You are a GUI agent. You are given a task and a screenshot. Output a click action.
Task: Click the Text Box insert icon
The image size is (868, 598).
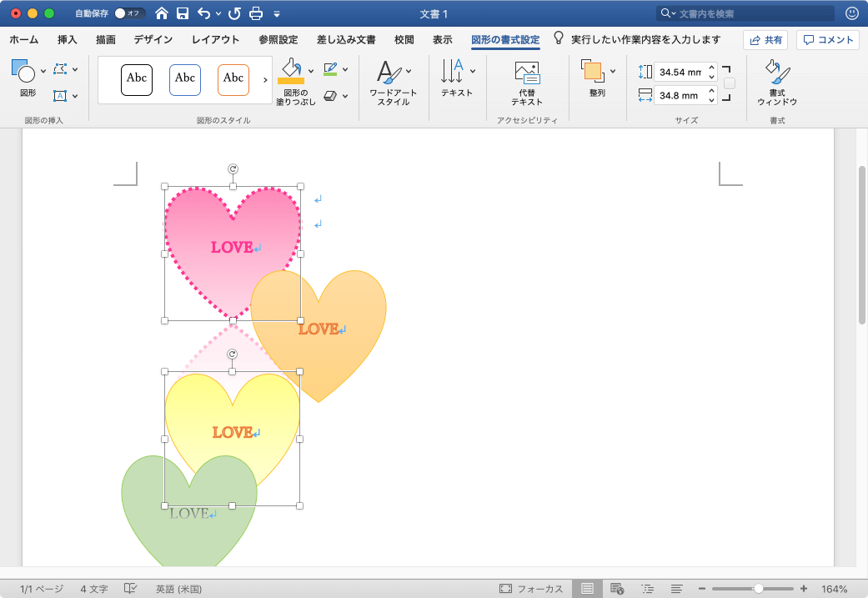pyautogui.click(x=60, y=96)
